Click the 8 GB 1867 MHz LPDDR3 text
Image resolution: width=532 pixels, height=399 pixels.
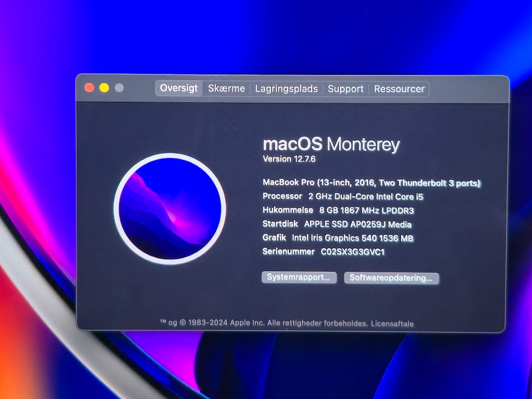point(366,211)
